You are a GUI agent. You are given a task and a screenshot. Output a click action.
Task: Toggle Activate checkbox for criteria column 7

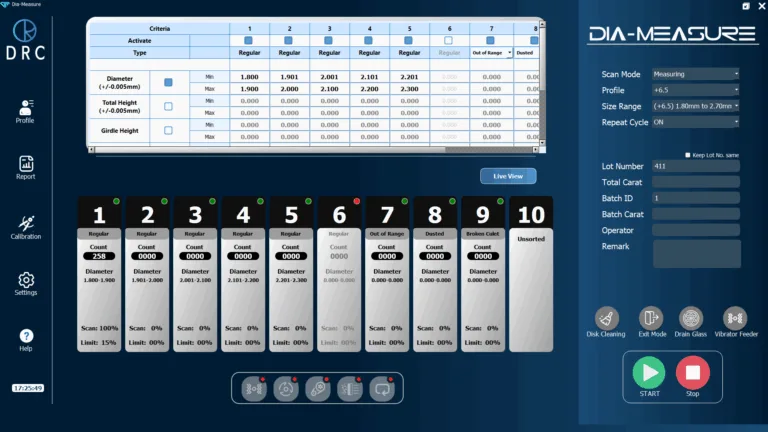(490, 41)
